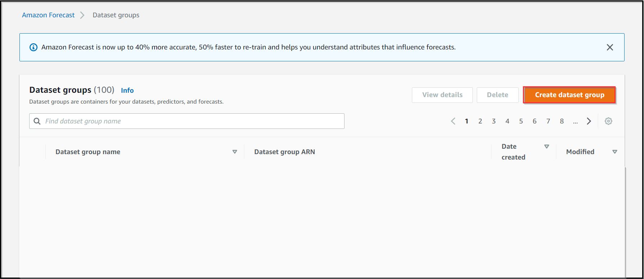The height and width of the screenshot is (279, 644).
Task: Select page 2 in pagination
Action: pyautogui.click(x=480, y=121)
